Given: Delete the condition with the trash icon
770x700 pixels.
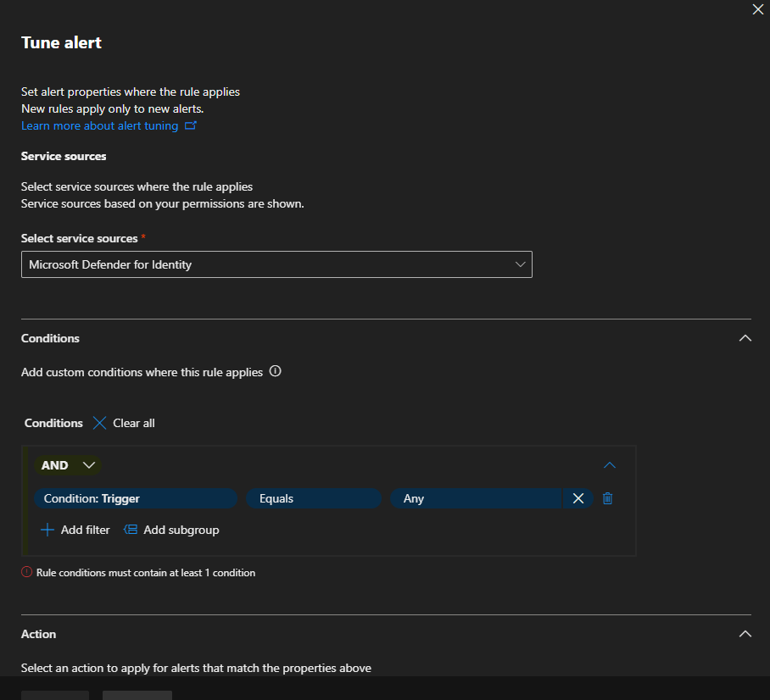Looking at the screenshot, I should [x=607, y=498].
